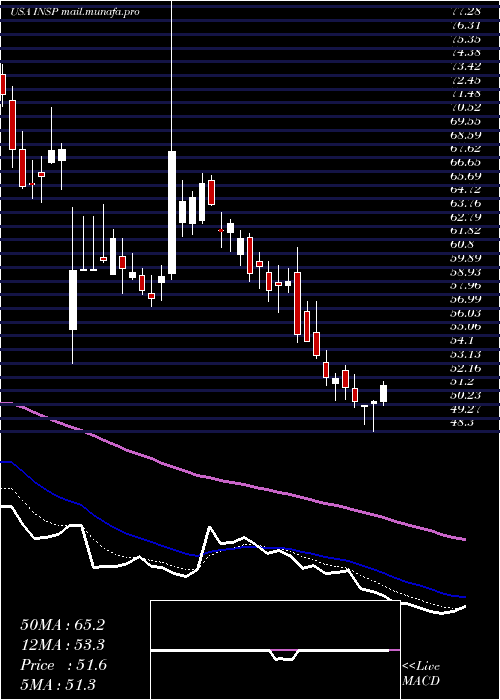Click the 69.55 price axis label
Viewport: 500px width, 700px height.
tap(465, 121)
